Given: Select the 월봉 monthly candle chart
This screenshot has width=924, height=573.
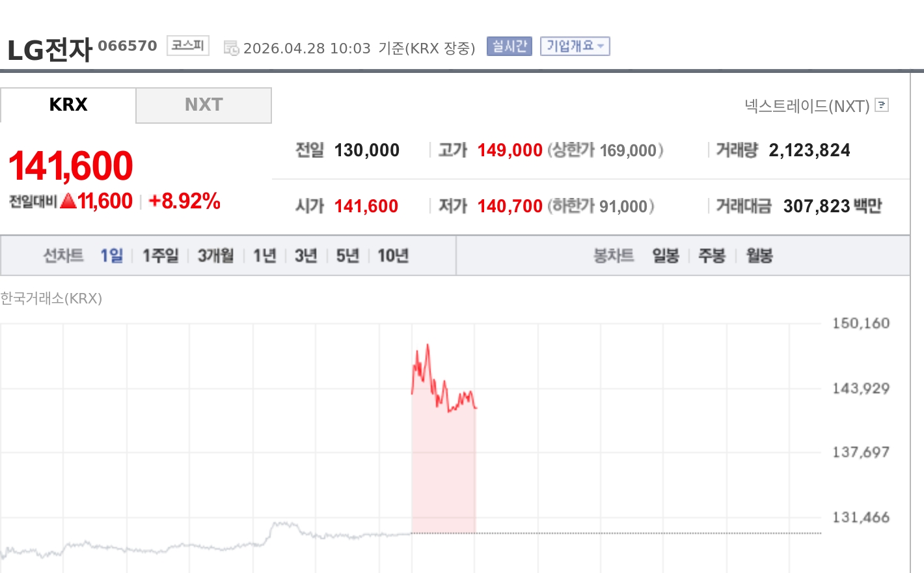Looking at the screenshot, I should coord(759,256).
